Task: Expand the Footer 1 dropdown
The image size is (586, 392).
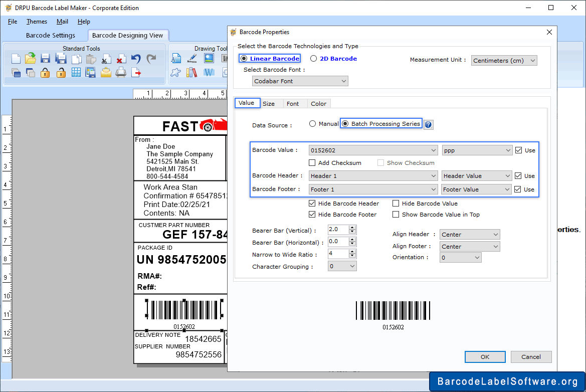Action: (373, 189)
